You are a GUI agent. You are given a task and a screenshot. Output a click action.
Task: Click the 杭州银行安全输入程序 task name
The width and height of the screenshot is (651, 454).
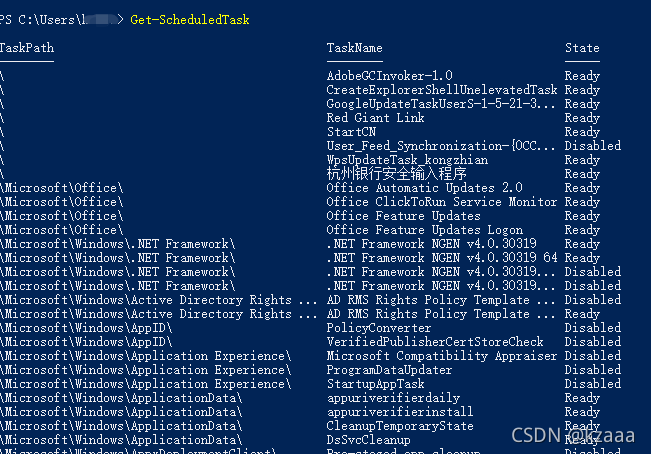(x=396, y=173)
